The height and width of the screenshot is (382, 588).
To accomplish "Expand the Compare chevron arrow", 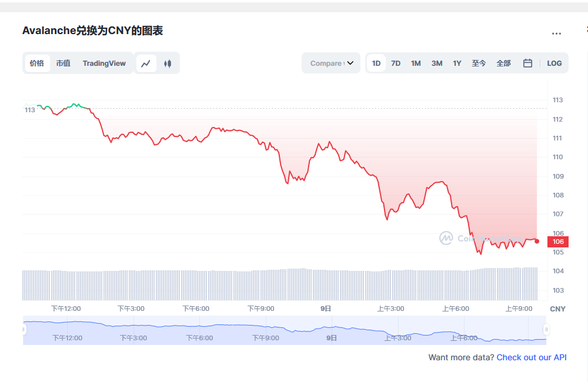I will [349, 63].
